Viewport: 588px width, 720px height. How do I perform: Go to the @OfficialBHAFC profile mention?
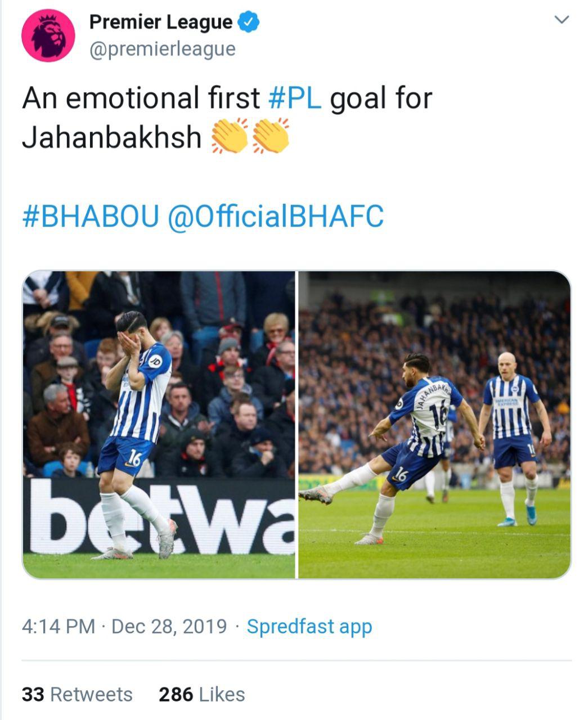276,217
